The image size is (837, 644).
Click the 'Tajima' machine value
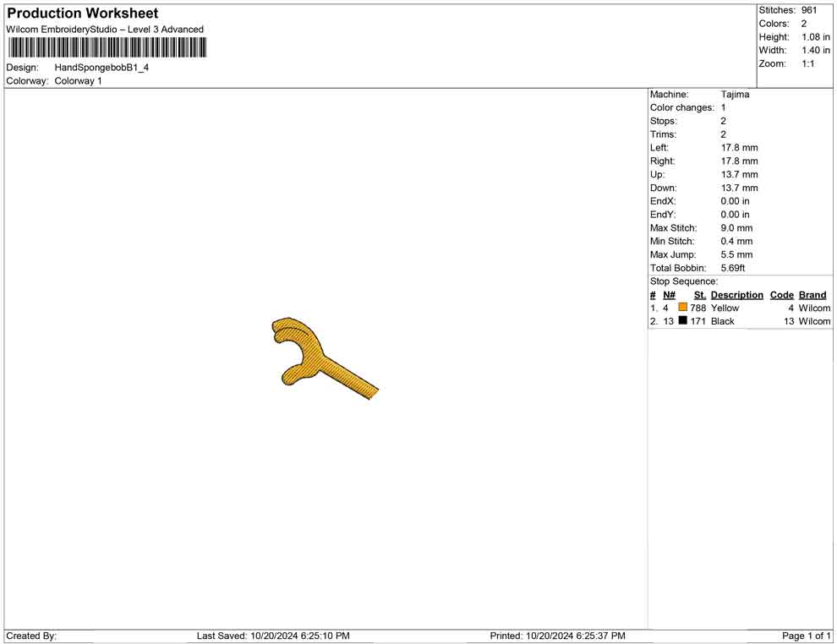click(735, 95)
